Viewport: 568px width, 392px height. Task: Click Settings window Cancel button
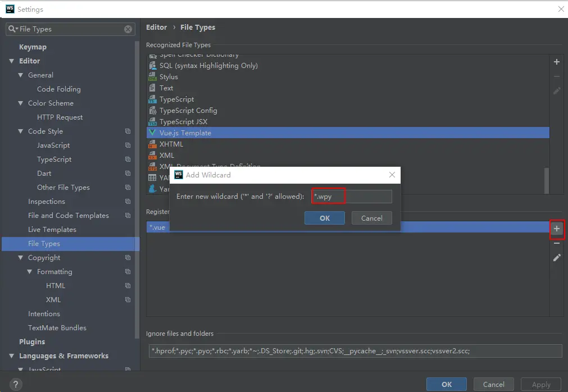point(493,384)
